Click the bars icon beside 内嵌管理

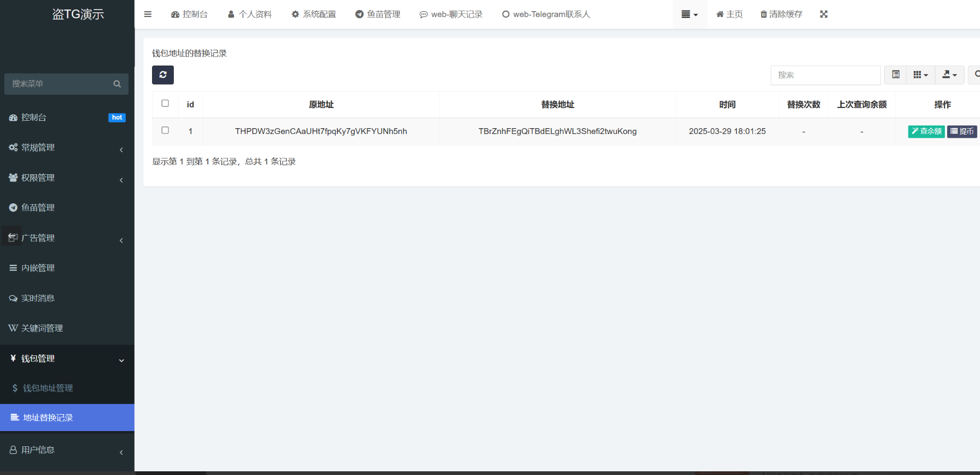[x=13, y=268]
